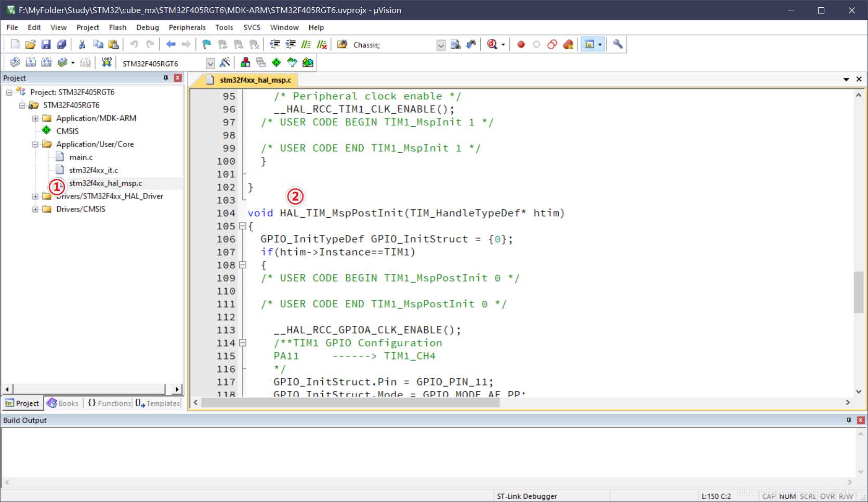This screenshot has width=868, height=502.
Task: Open the window layout button dropdown arrow
Action: click(600, 45)
